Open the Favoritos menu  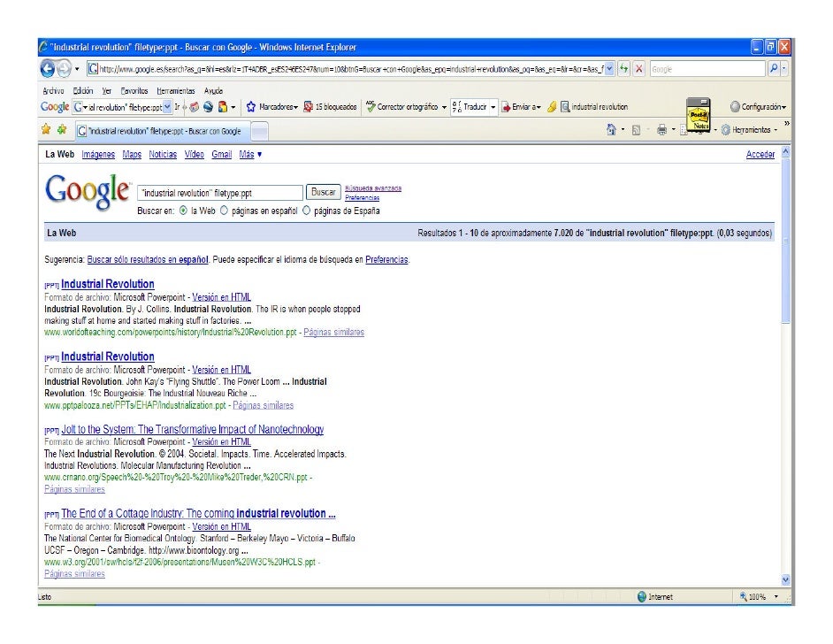point(134,91)
